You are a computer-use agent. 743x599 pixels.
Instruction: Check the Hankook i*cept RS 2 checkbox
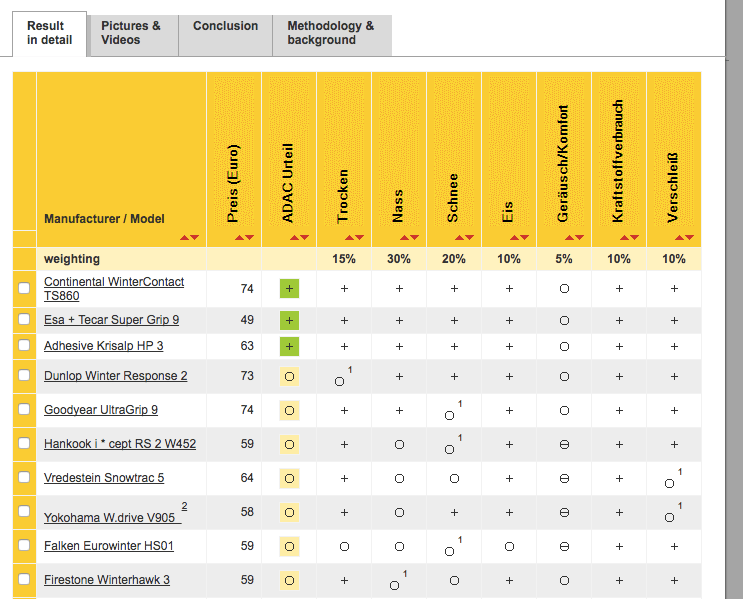tap(24, 443)
